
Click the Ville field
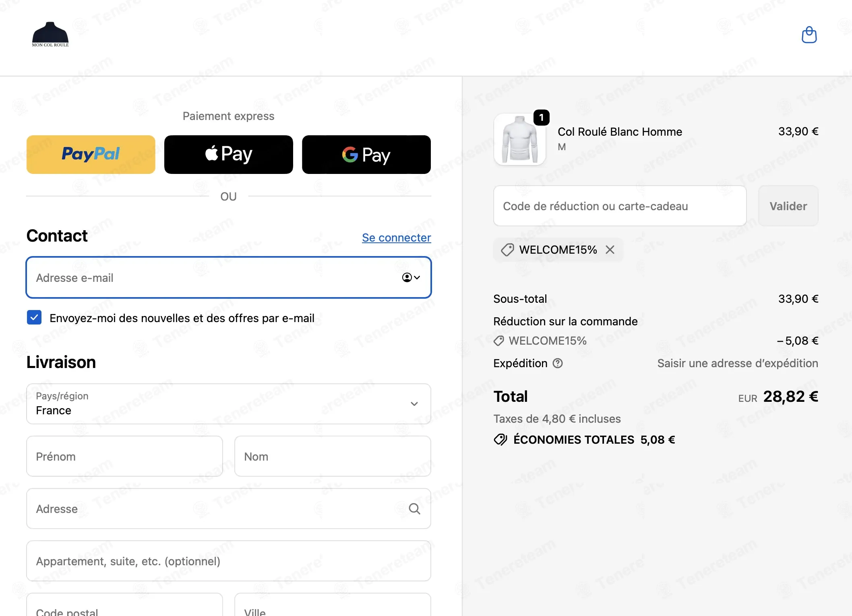coord(333,605)
